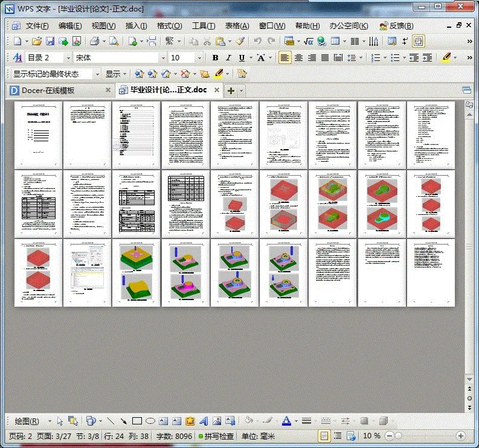479x448 pixels.
Task: Click the vertical scrollbar down arrow
Action: pos(469,379)
